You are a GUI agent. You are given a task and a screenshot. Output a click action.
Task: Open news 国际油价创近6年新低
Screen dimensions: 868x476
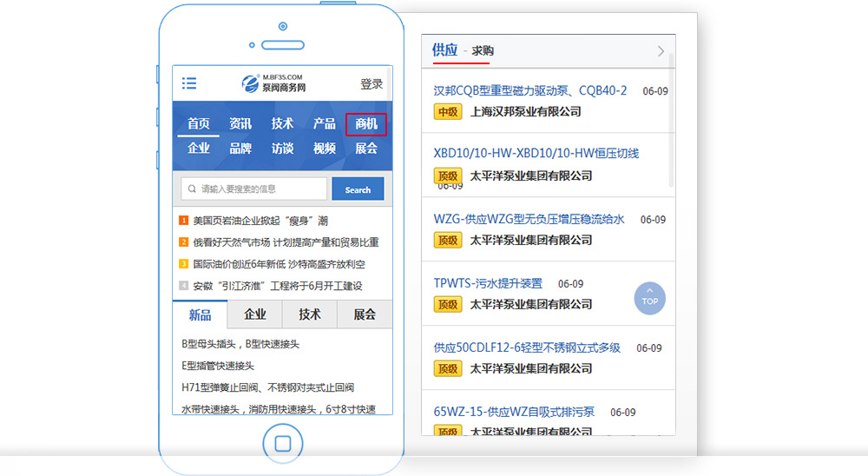[x=279, y=264]
